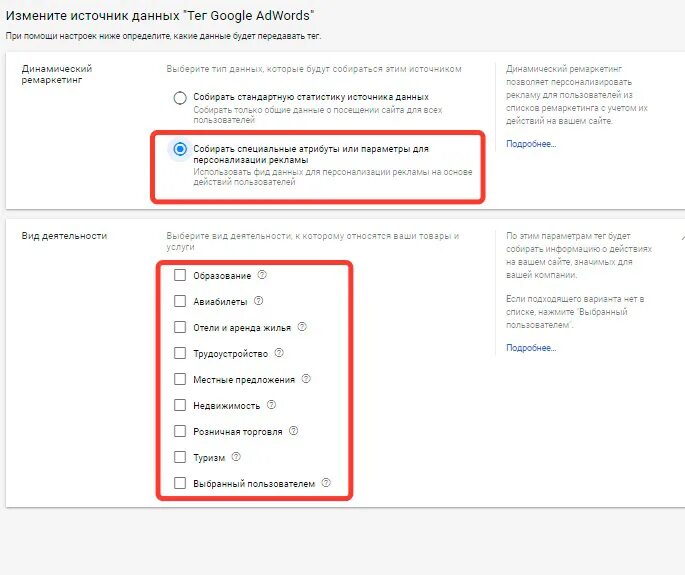Open help icon next to Образование
The image size is (685, 575).
tap(262, 275)
